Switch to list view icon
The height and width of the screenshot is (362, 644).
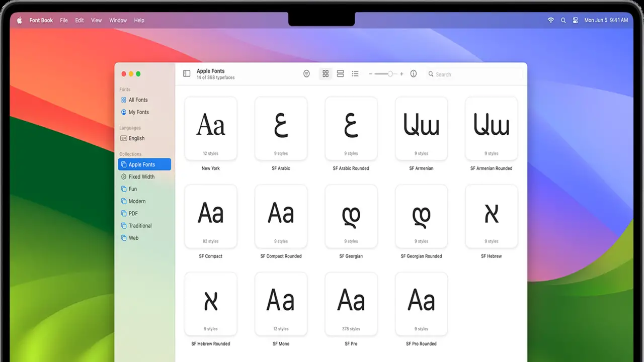(355, 74)
